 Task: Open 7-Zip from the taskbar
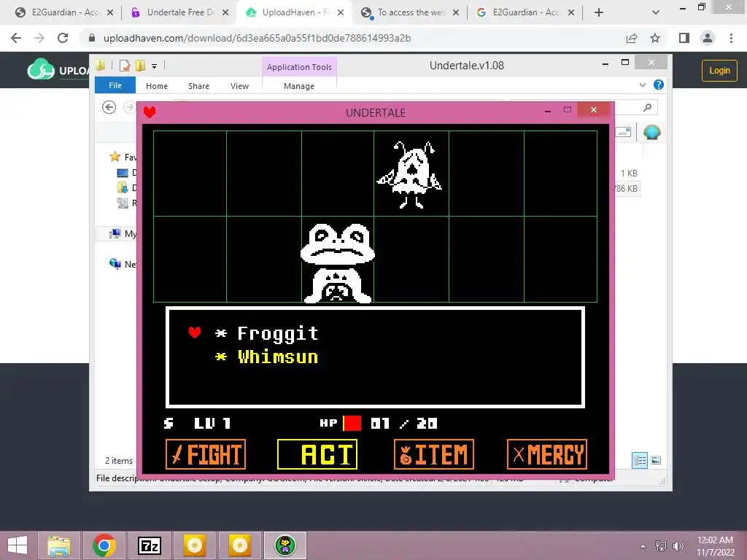point(149,545)
